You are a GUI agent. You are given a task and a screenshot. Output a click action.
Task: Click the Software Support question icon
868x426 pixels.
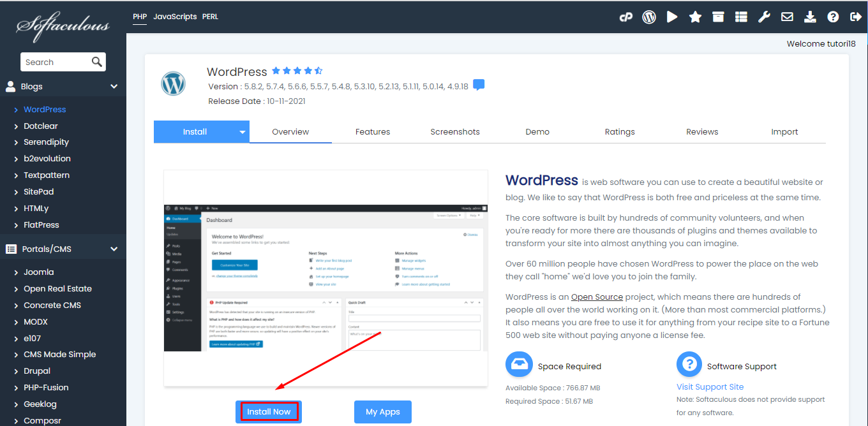[689, 365]
